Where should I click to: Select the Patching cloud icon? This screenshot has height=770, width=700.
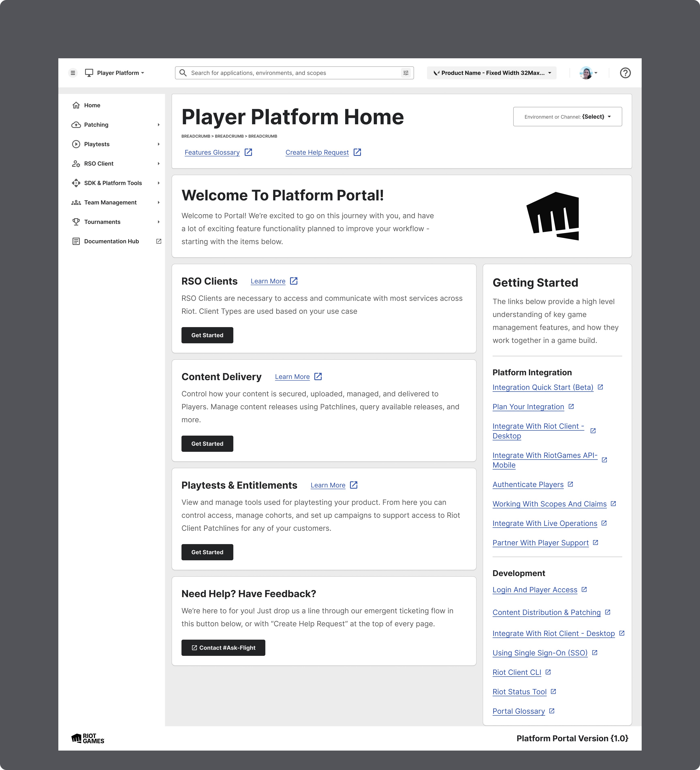76,124
